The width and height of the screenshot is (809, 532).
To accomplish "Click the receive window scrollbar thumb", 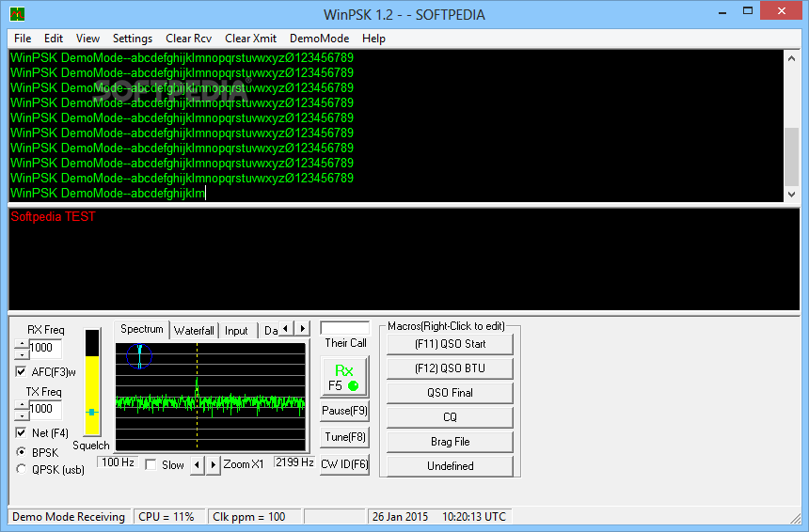I will (791, 157).
